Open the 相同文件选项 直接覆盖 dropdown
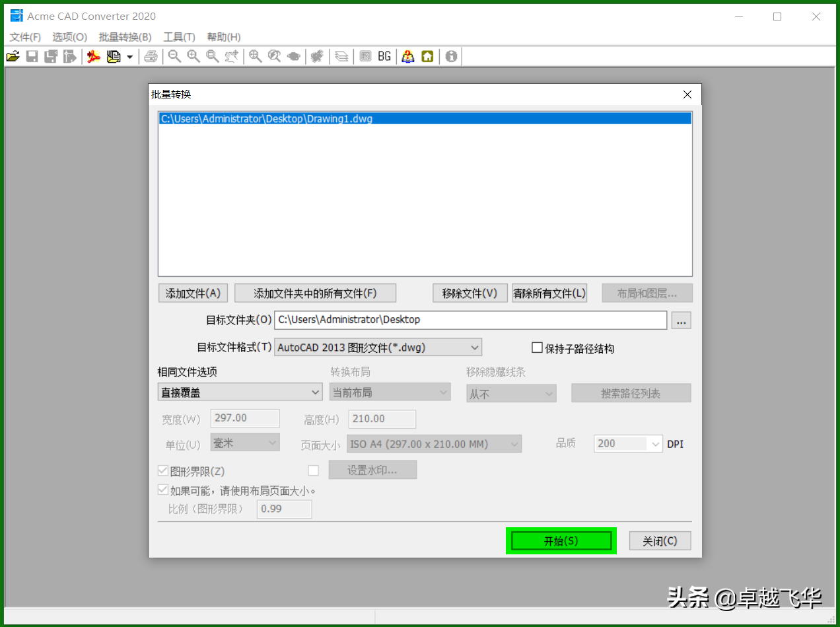Viewport: 840px width, 627px height. pyautogui.click(x=240, y=392)
